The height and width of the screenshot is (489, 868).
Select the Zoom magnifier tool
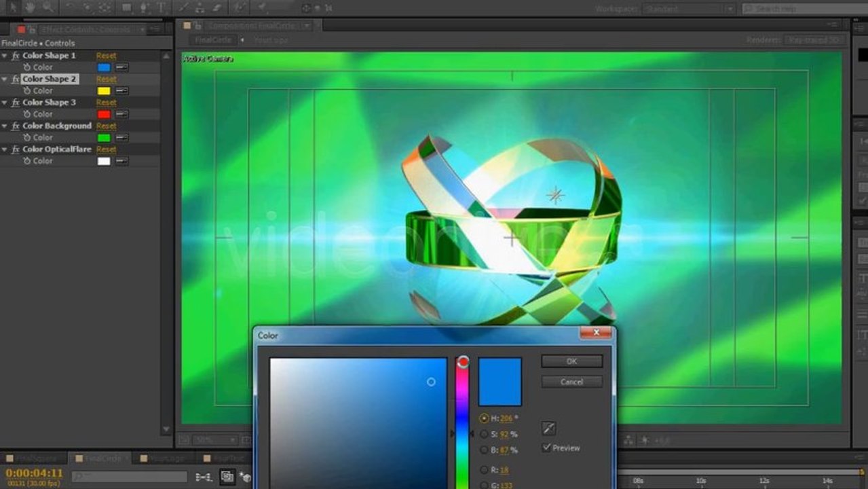click(48, 8)
